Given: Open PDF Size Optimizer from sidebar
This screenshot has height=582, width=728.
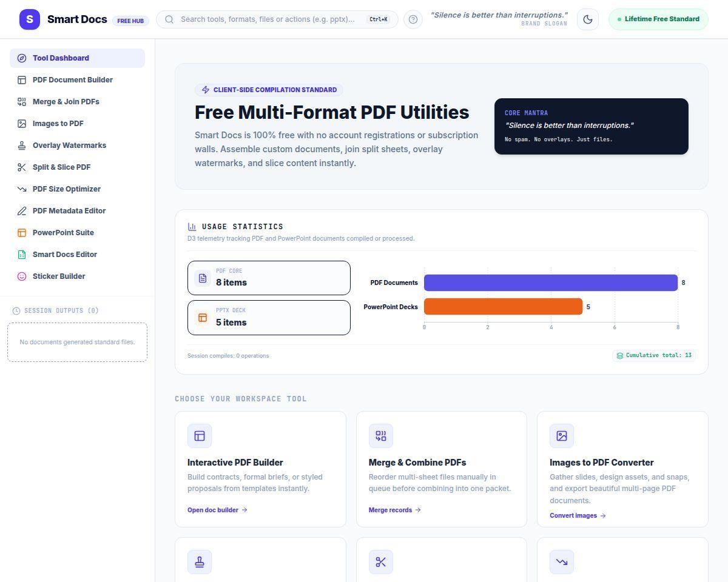Looking at the screenshot, I should tap(77, 189).
